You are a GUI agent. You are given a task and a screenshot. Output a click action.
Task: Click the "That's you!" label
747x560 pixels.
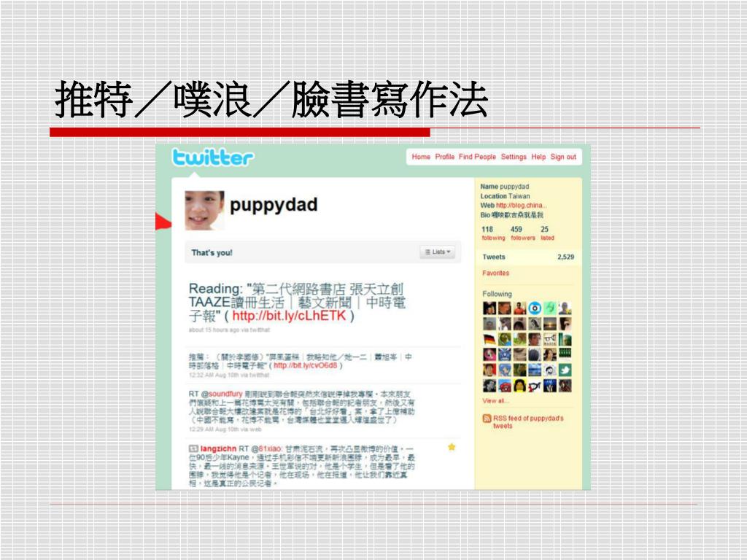pyautogui.click(x=212, y=252)
